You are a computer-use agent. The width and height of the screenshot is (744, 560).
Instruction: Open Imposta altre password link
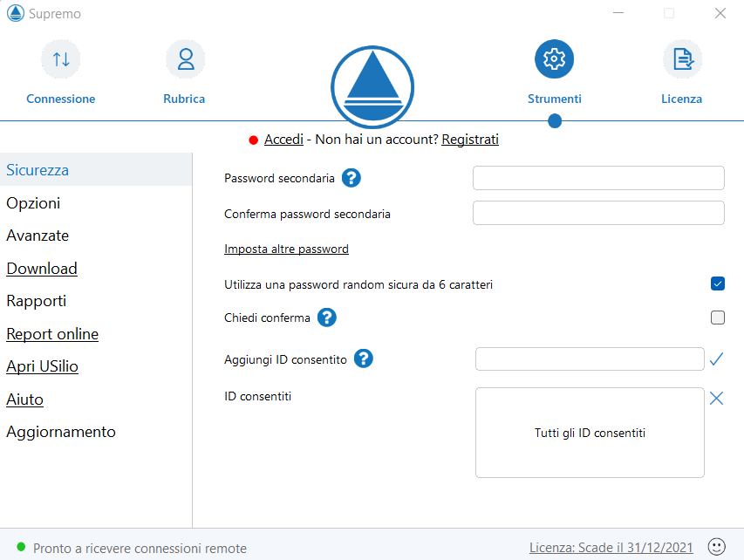[x=286, y=249]
